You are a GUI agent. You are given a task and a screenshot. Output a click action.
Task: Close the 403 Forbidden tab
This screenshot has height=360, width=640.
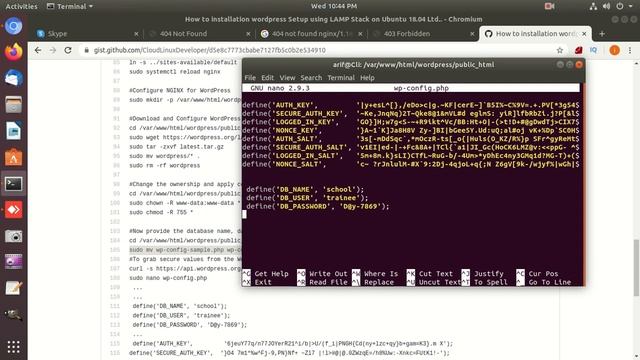pos(472,34)
